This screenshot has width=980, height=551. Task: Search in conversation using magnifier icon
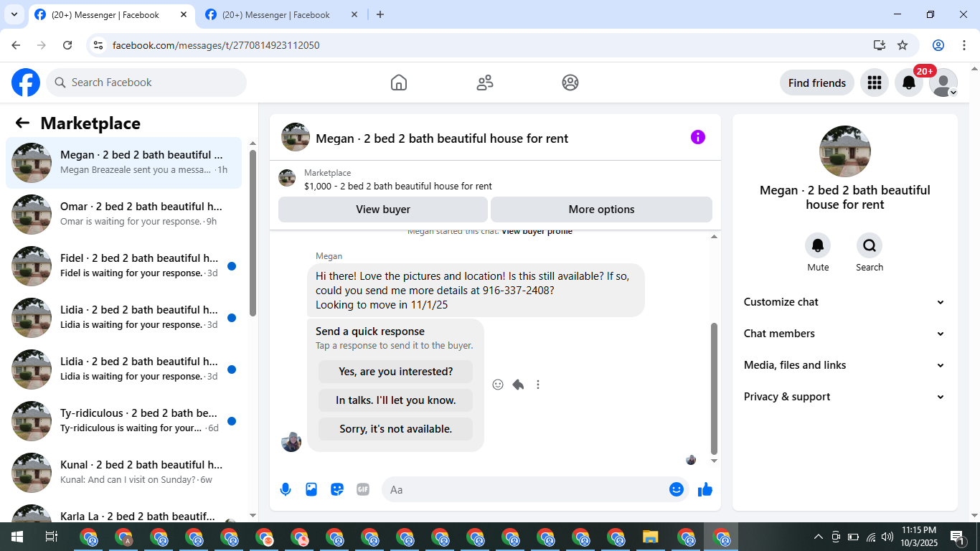(870, 245)
